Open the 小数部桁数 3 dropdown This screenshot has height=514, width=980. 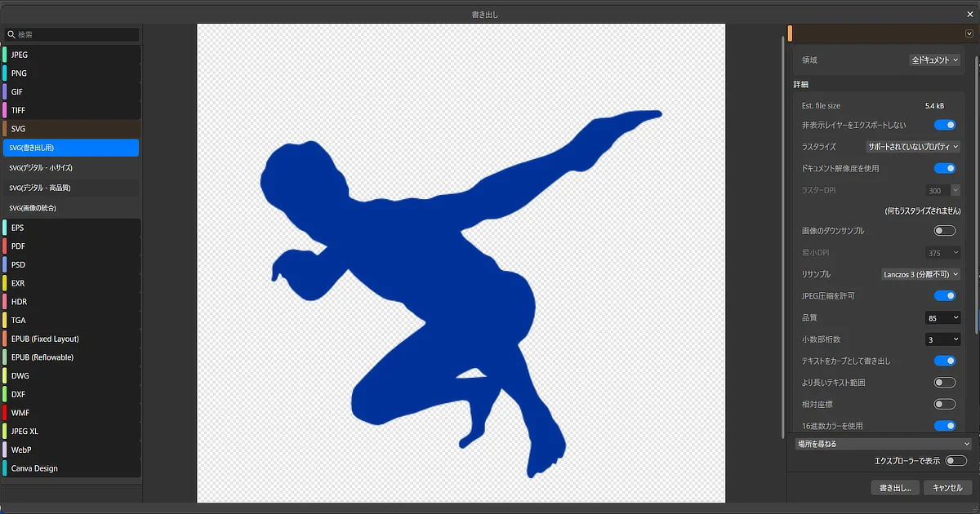point(943,339)
